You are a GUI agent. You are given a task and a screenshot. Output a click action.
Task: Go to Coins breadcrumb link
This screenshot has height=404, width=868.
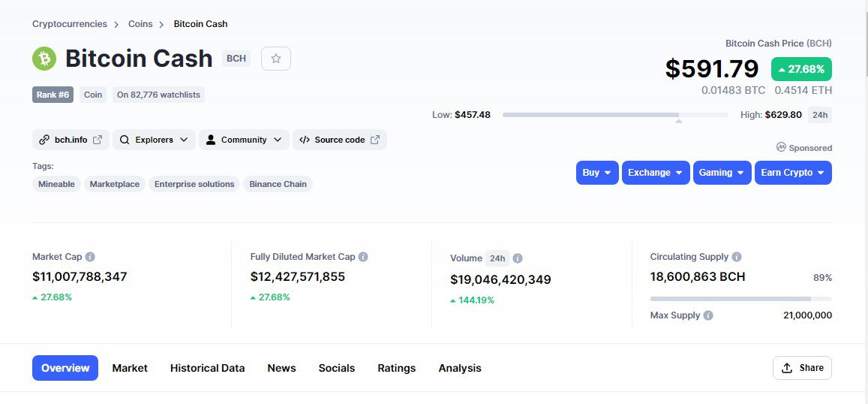tap(140, 24)
